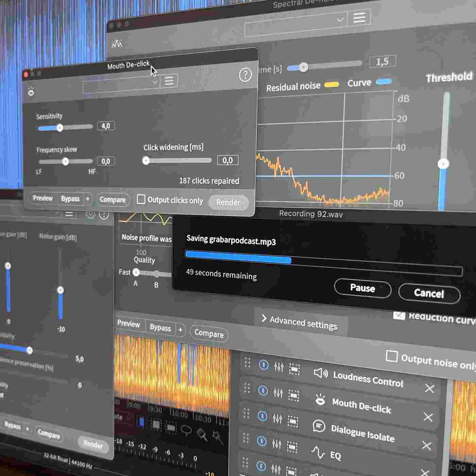Toggle power for the Loudness Control module
The image size is (476, 476).
click(263, 365)
